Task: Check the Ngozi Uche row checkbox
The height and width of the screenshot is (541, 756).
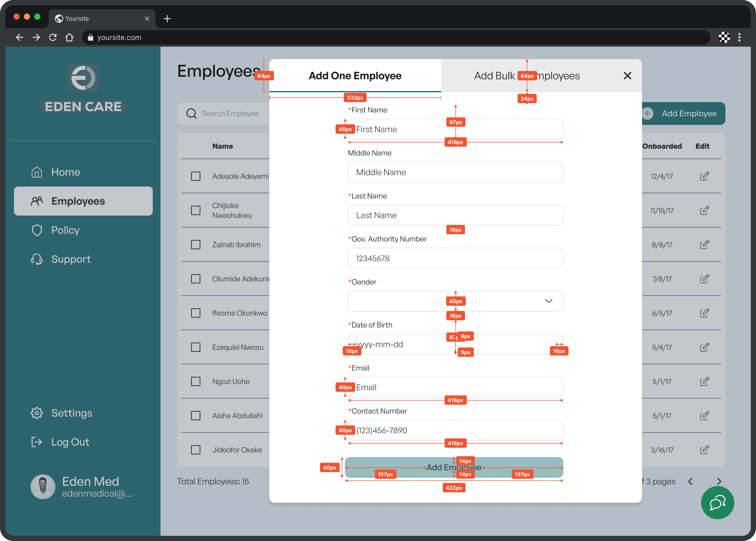Action: coord(196,381)
